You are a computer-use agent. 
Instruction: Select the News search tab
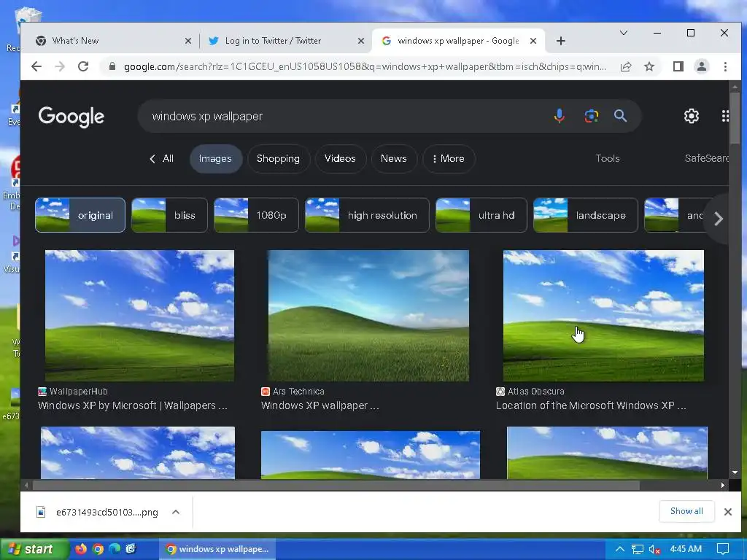click(393, 158)
